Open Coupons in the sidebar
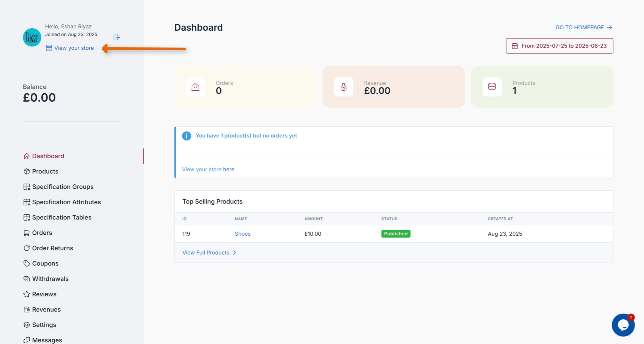644x344 pixels. (45, 263)
